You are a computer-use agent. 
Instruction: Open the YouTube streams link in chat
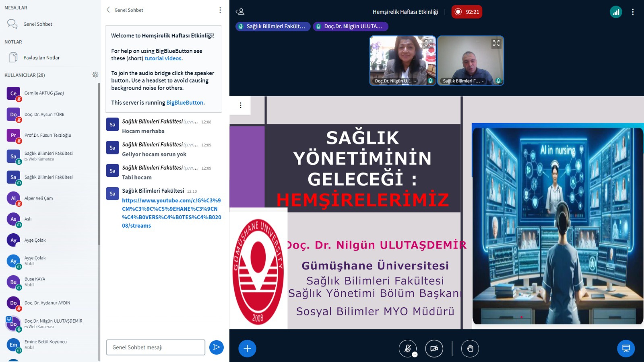(x=171, y=213)
